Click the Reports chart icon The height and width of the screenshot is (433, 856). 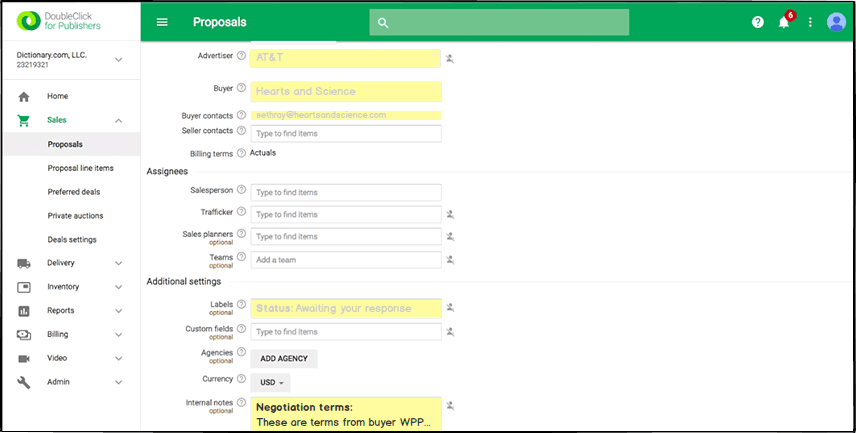pos(23,311)
